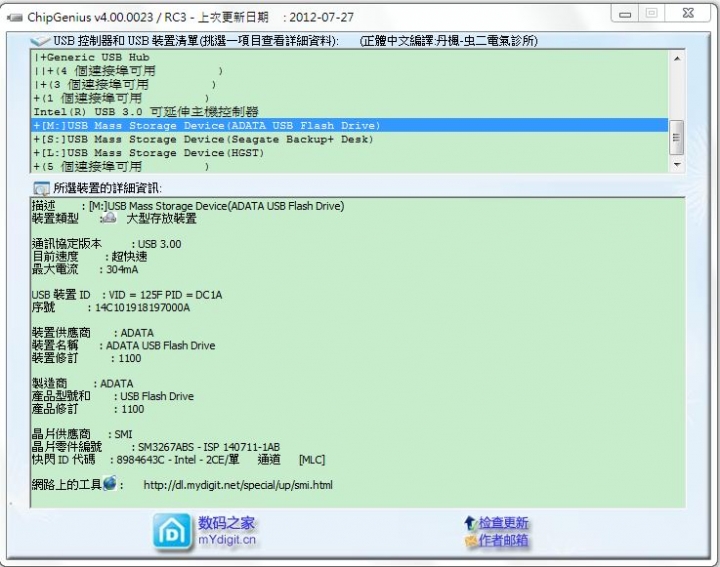The height and width of the screenshot is (567, 720).
Task: Select the 4 個連接埠可用 row
Action: [x=350, y=71]
